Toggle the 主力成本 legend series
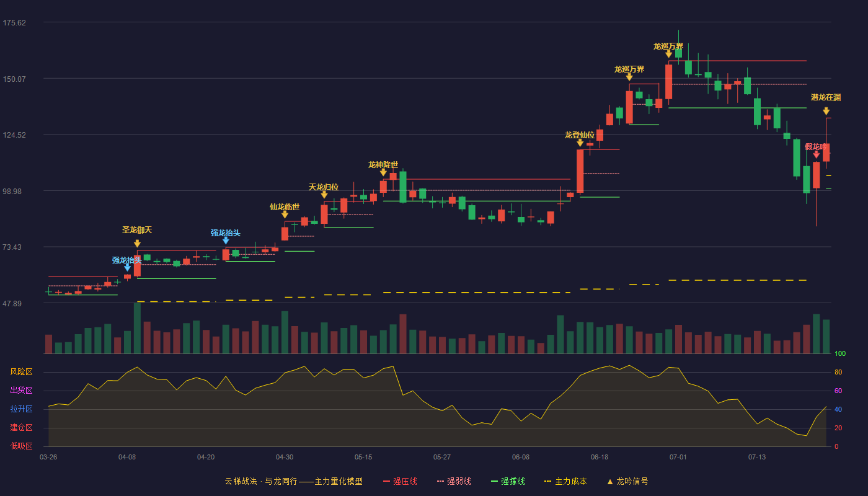The height and width of the screenshot is (496, 868). point(565,481)
